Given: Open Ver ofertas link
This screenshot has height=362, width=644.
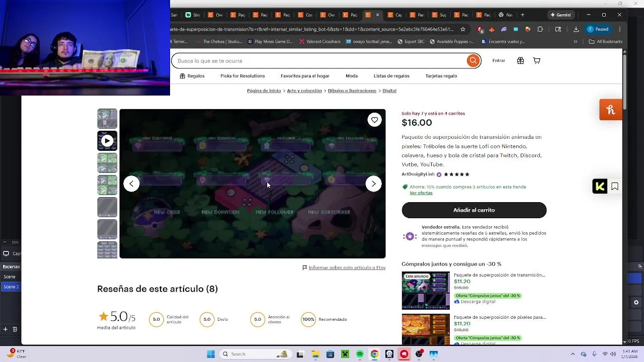Looking at the screenshot, I should (x=421, y=193).
